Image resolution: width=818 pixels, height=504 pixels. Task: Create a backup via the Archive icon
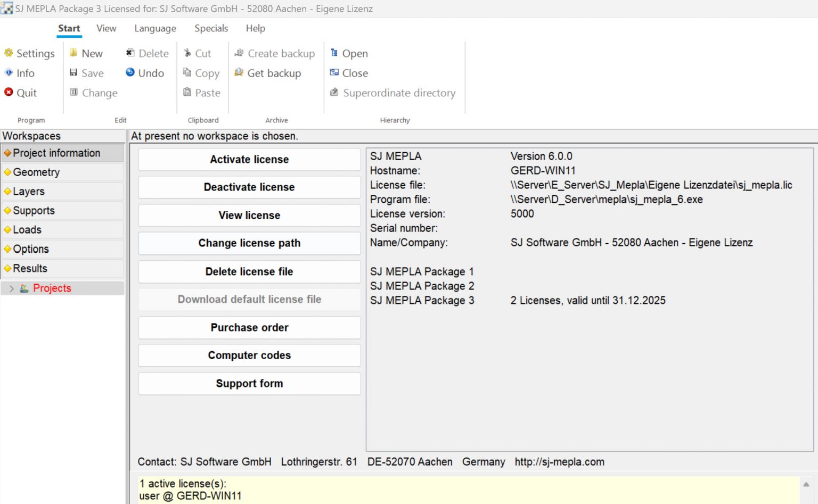tap(239, 53)
